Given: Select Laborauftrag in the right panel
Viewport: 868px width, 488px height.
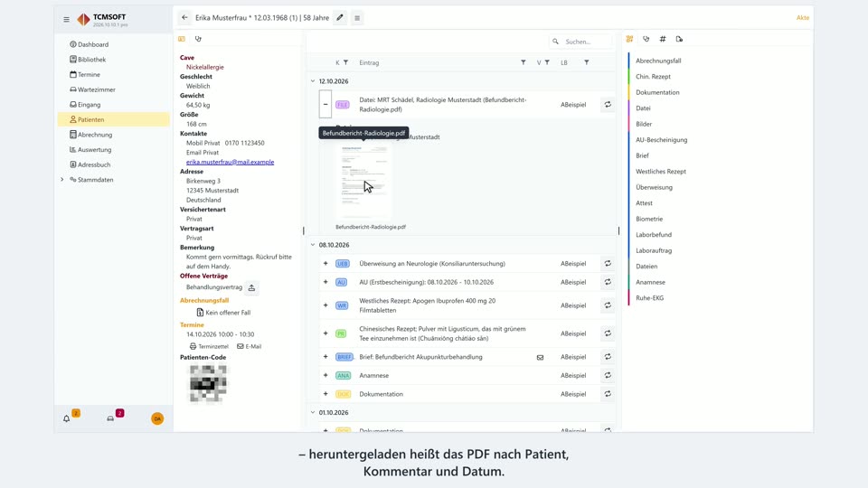Looking at the screenshot, I should pyautogui.click(x=654, y=250).
